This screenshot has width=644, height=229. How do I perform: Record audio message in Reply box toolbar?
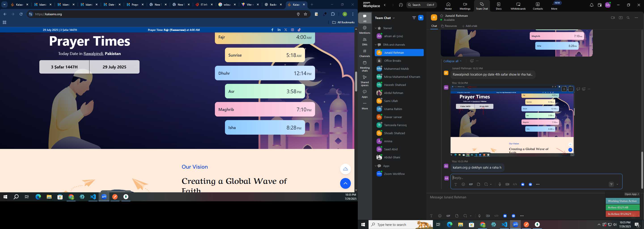pos(500,184)
